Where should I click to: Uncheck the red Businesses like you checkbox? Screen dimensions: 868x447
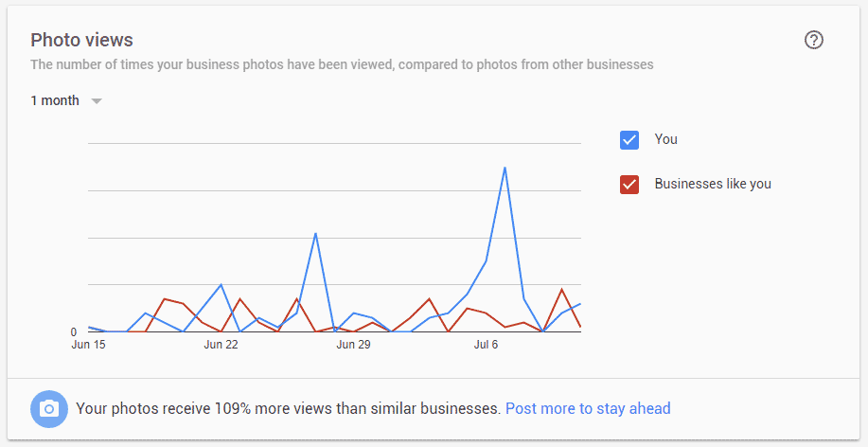click(x=629, y=185)
